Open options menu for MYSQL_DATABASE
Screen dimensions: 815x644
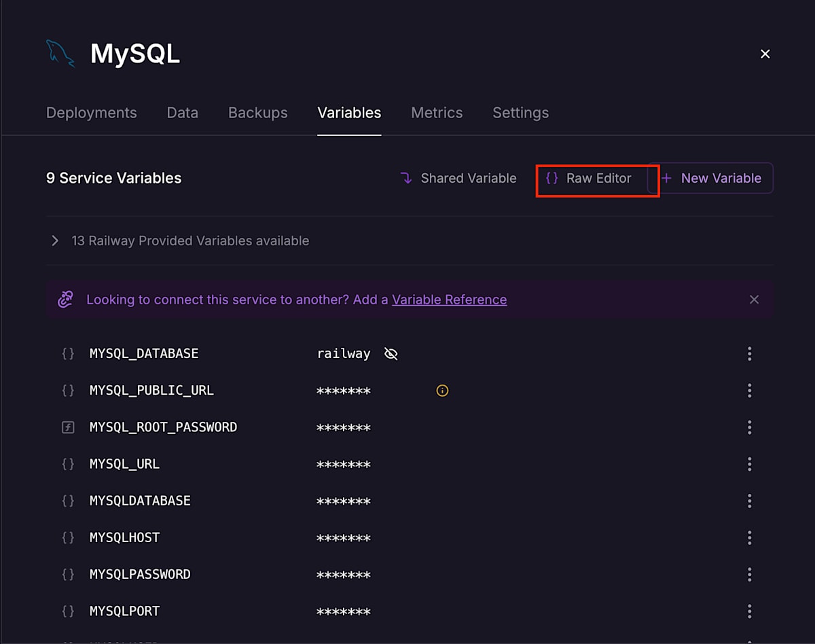point(749,353)
